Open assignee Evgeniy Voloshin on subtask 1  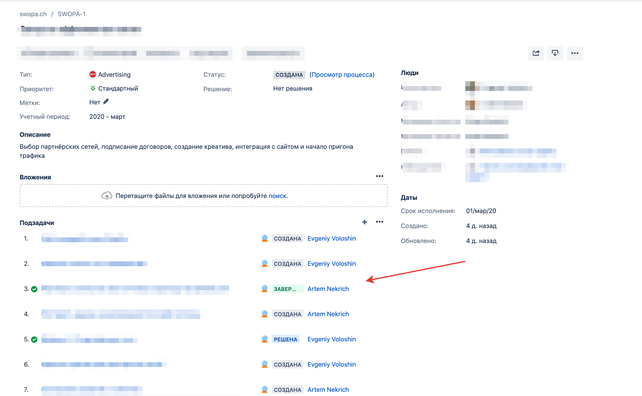pos(332,238)
